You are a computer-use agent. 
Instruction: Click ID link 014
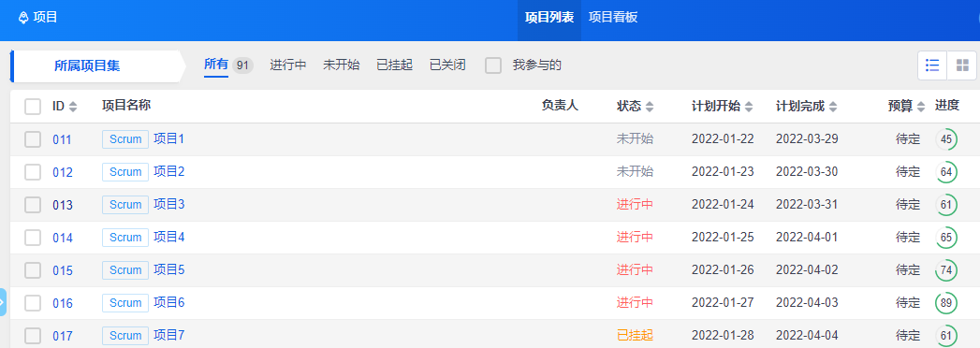click(x=63, y=238)
